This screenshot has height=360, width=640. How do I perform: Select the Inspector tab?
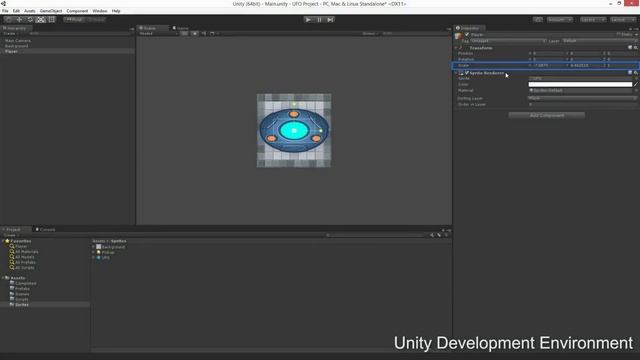(x=469, y=28)
